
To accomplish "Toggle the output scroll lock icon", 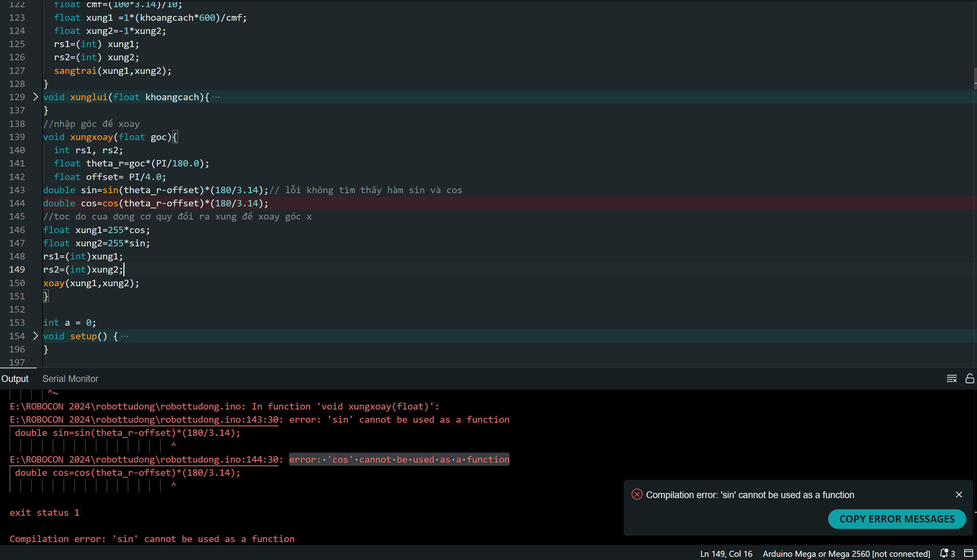I will coord(969,378).
